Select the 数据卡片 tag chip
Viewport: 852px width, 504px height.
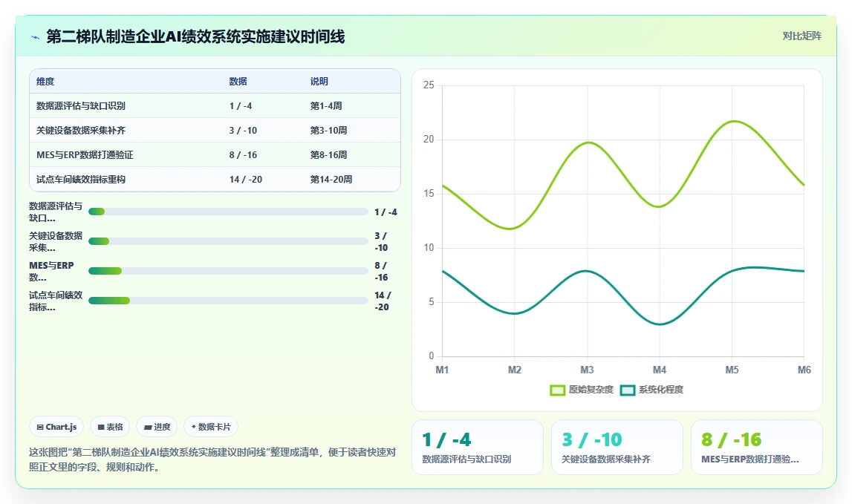point(211,427)
